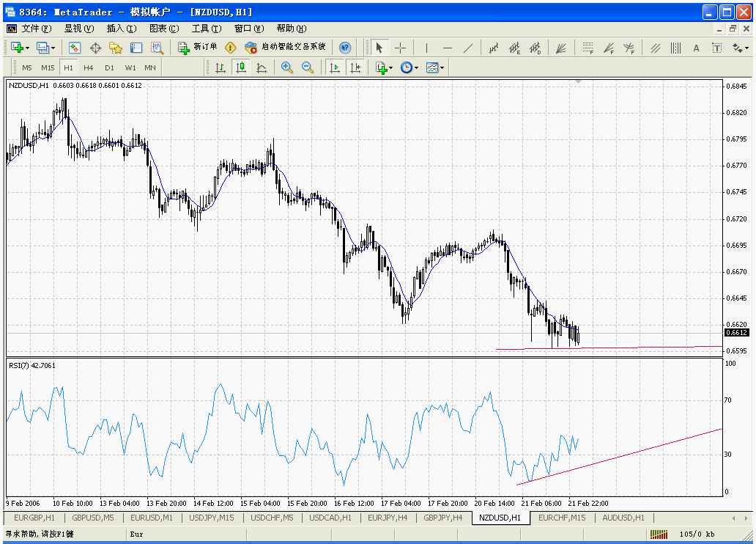Zoom out on the chart
Screen dimensions: 756x544
[x=308, y=67]
